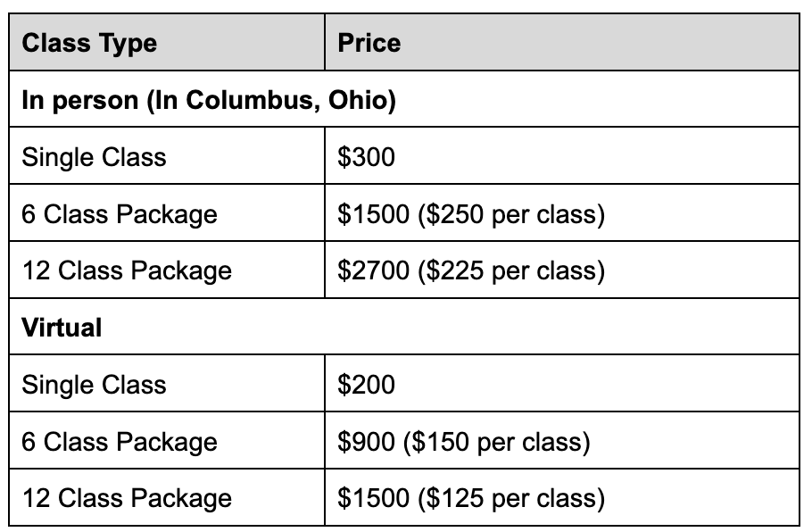
Task: Select the virtual 6 Class Package cell
Action: click(167, 441)
